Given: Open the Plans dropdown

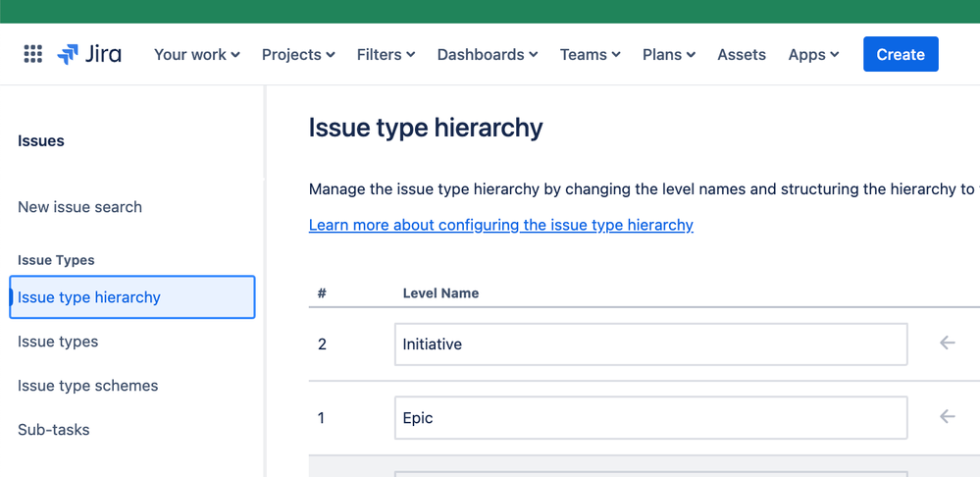Looking at the screenshot, I should click(669, 54).
